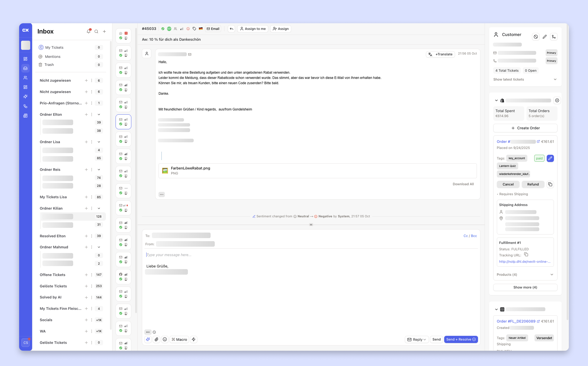The width and height of the screenshot is (588, 366).
Task: Select Offene Tickets folder
Action: pos(53,275)
